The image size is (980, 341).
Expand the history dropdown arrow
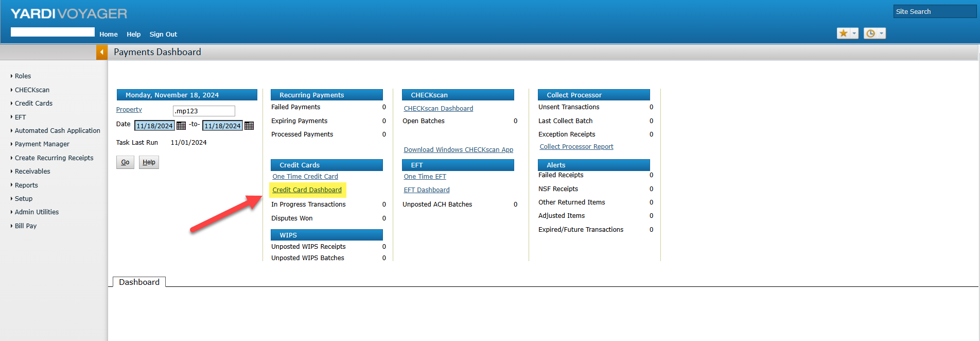[x=881, y=33]
